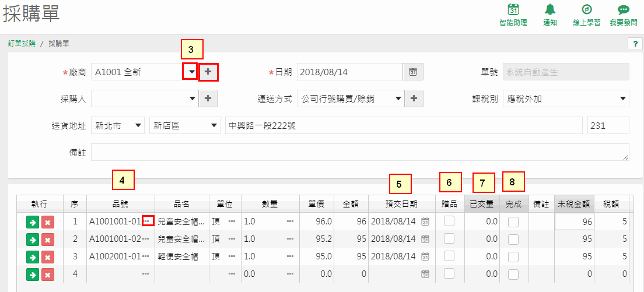Expand the 採購人 dropdown
Screen dimensions: 644x292
(192, 98)
